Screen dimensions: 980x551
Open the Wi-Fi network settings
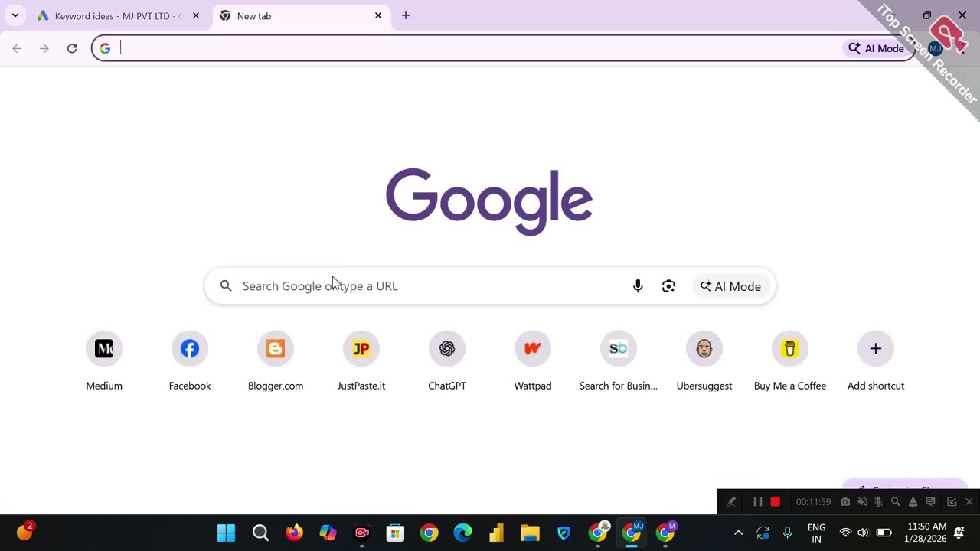845,533
